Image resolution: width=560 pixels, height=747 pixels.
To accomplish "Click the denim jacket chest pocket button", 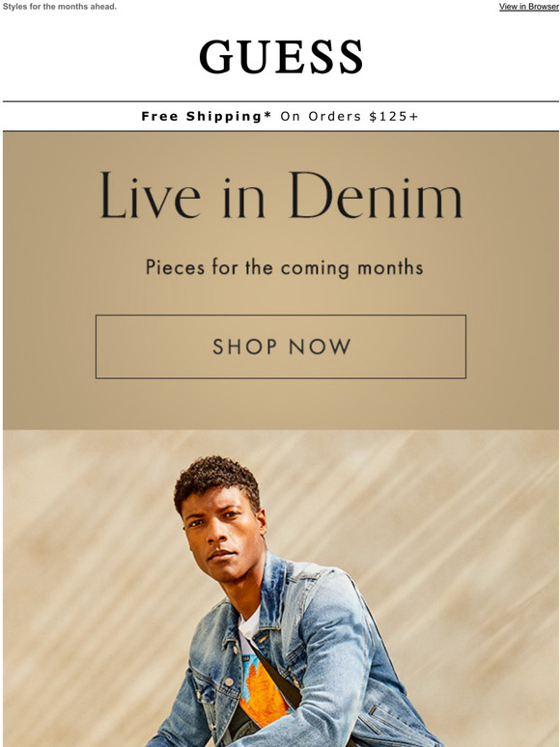I will pos(229,682).
